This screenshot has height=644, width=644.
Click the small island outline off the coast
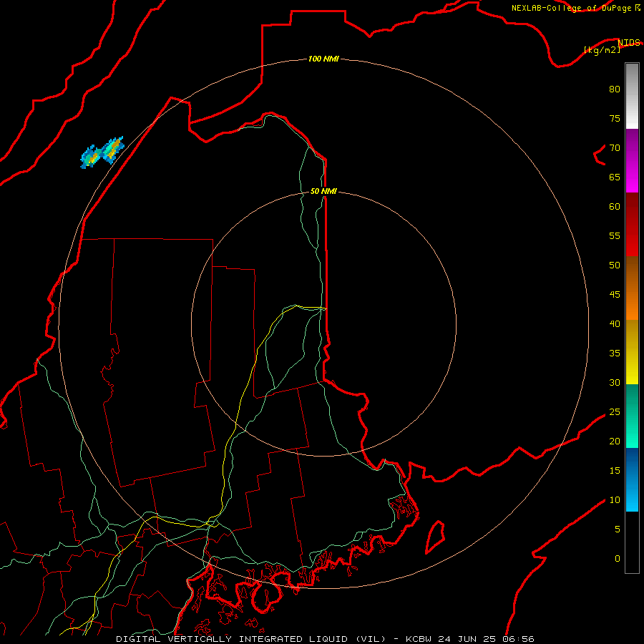pos(435,537)
